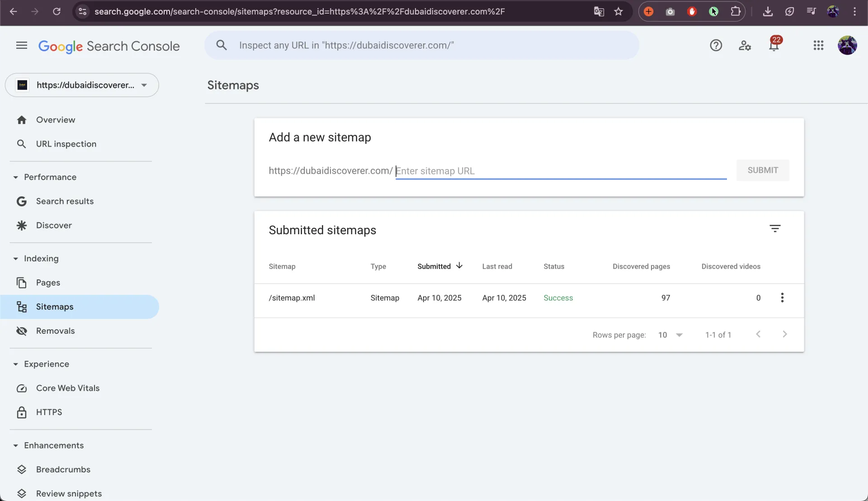Collapse the Experience section
This screenshot has height=501, width=868.
[15, 364]
